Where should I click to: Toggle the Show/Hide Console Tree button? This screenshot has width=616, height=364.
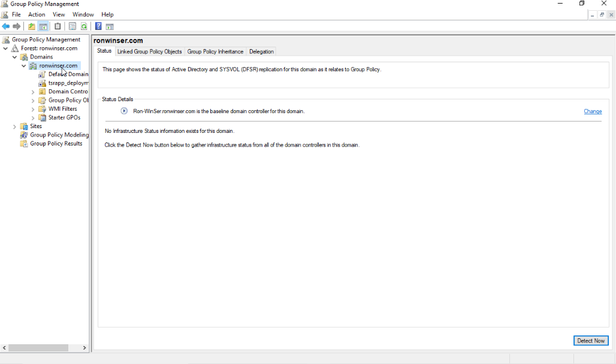point(43,26)
